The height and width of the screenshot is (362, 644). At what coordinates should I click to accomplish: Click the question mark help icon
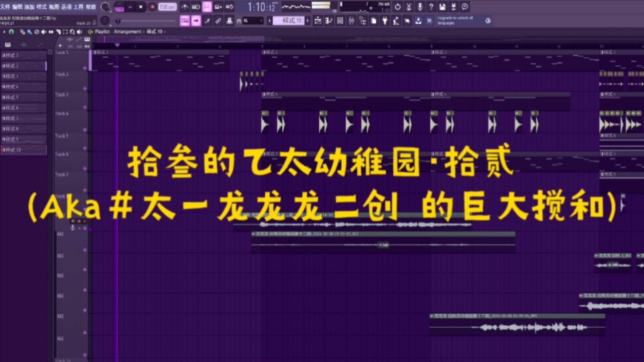[x=431, y=7]
